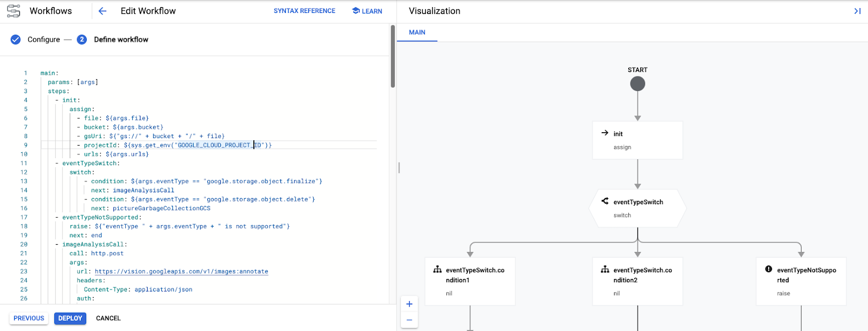
Task: Click the eventTypeSwitch.condition1 hierarchy icon
Action: coord(437,269)
